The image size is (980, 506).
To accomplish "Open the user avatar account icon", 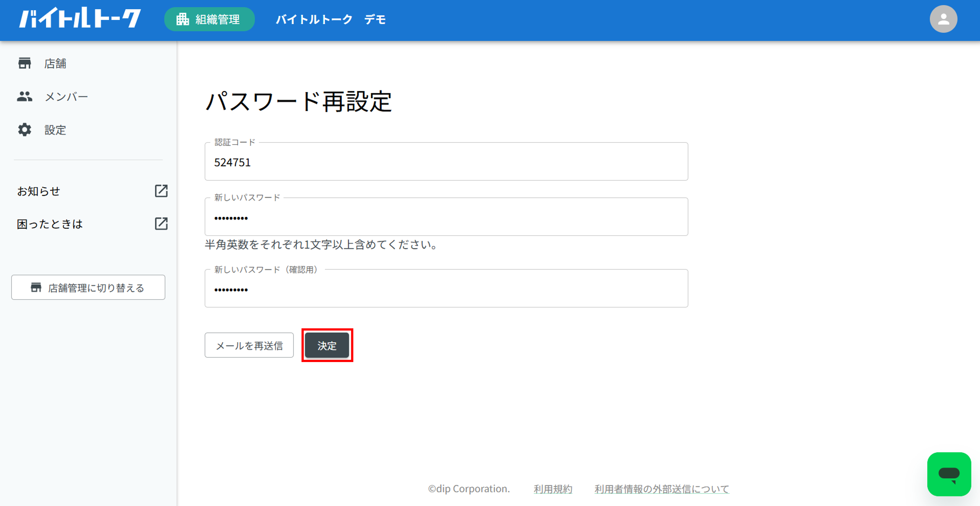I will (943, 19).
